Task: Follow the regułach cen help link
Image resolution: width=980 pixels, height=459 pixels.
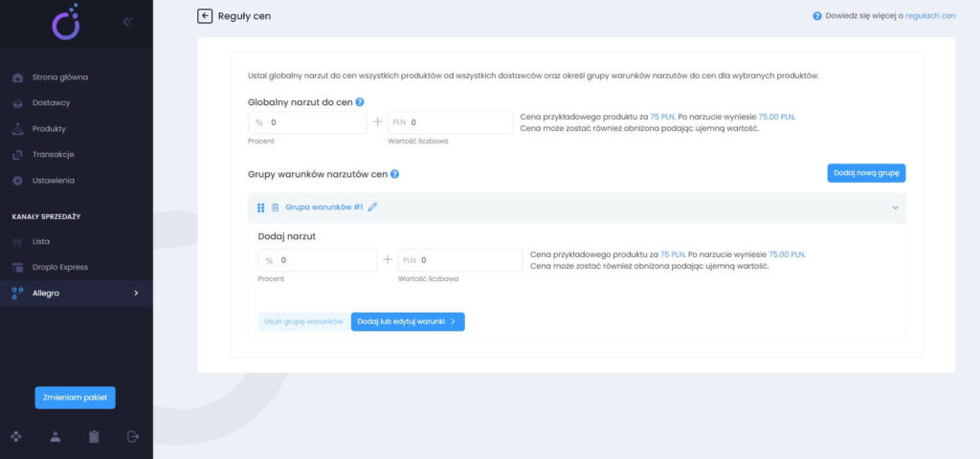Action: pyautogui.click(x=930, y=16)
